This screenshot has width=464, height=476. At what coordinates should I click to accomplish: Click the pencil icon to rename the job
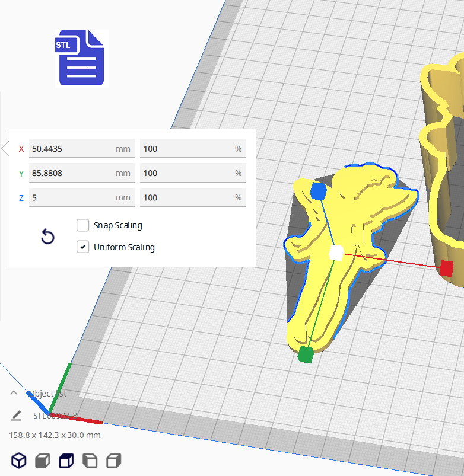(x=16, y=416)
